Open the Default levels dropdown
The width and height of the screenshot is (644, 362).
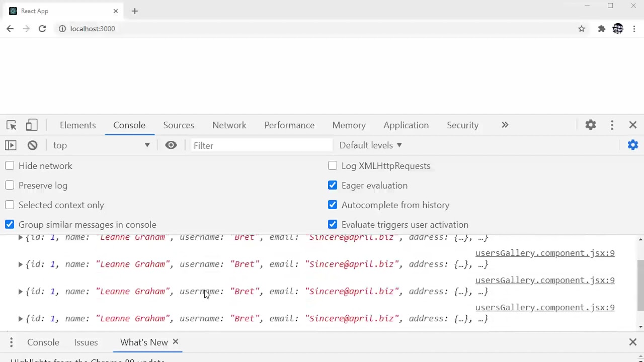[x=371, y=145]
